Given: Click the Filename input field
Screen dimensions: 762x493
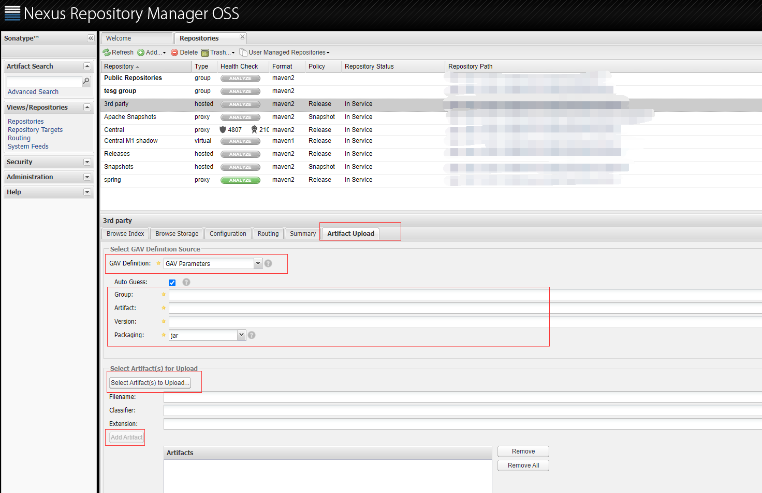Looking at the screenshot, I should pos(463,397).
